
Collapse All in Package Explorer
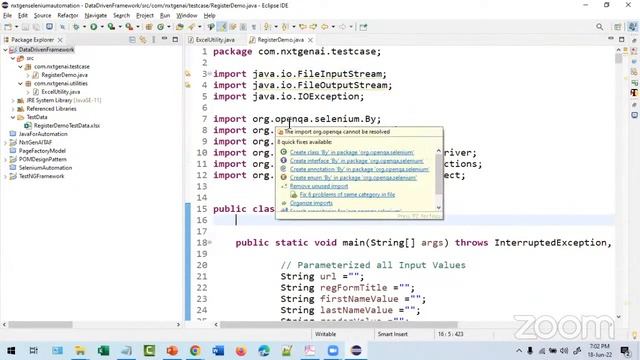tap(132, 40)
